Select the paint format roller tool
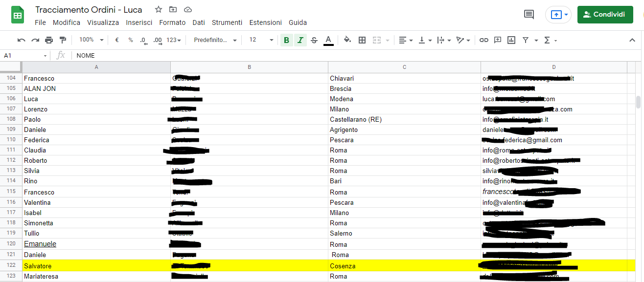Screen dimensions: 644x282 click(63, 40)
